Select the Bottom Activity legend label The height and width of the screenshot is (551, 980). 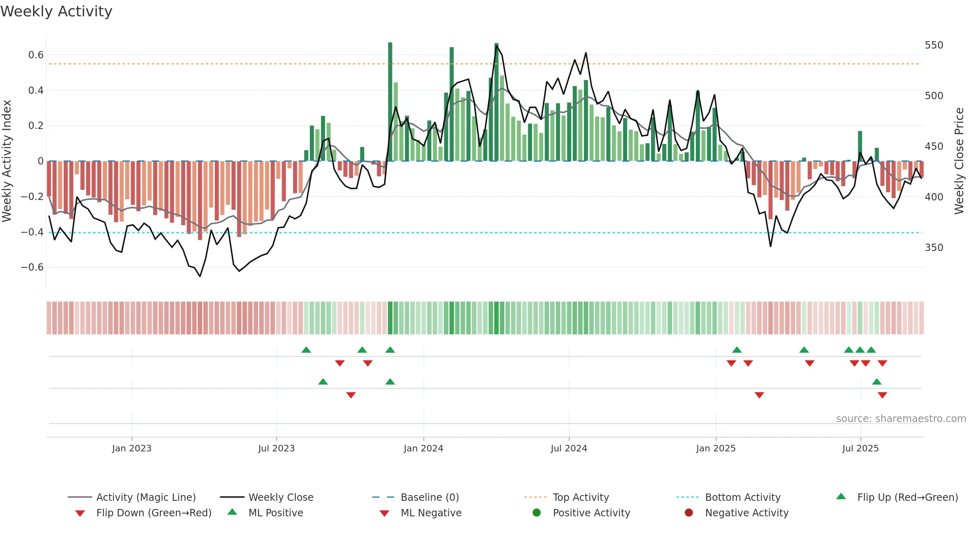743,497
